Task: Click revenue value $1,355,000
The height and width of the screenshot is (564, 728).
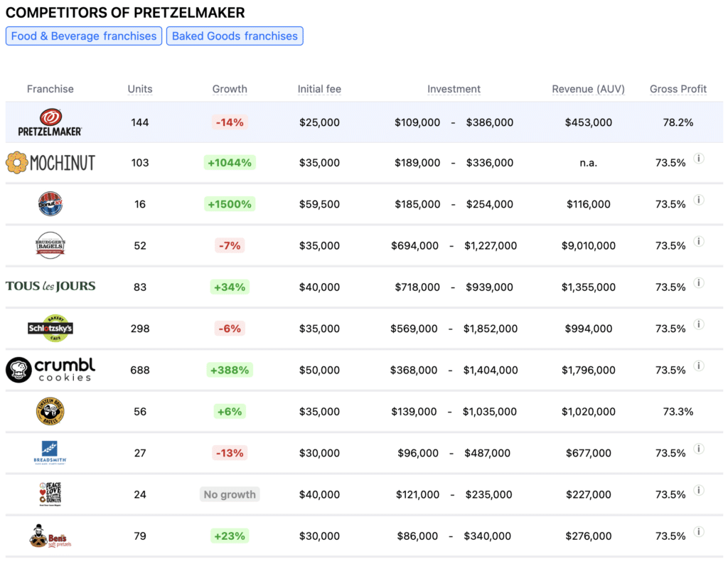Action: 588,287
